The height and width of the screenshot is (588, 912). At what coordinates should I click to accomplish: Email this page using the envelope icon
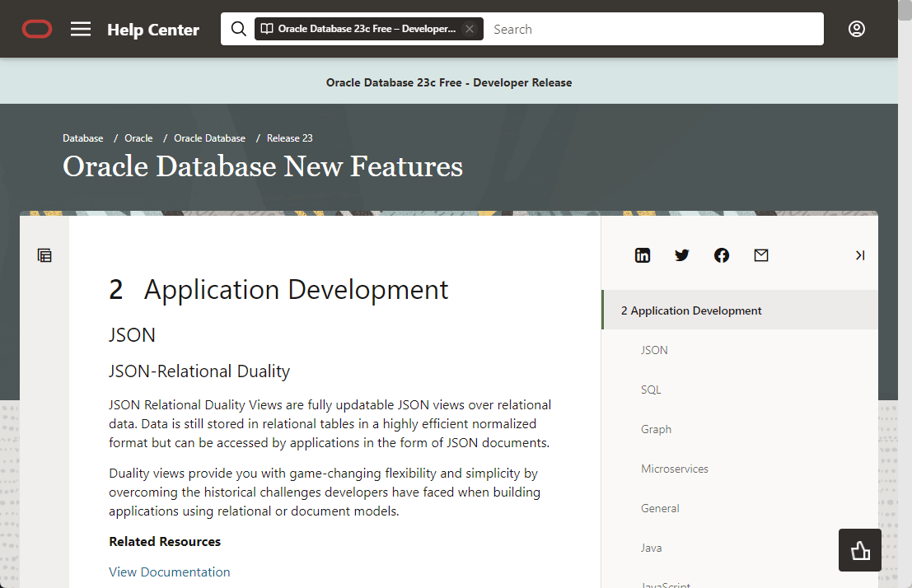coord(761,255)
